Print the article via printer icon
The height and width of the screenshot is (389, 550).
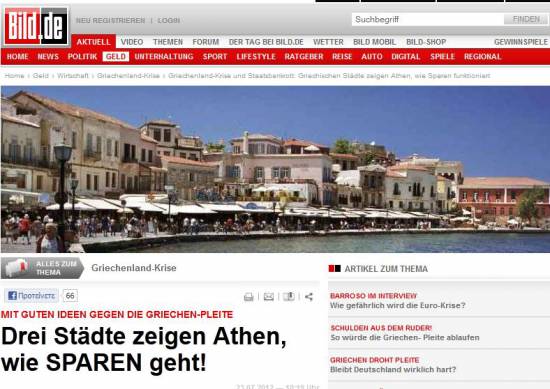(248, 297)
